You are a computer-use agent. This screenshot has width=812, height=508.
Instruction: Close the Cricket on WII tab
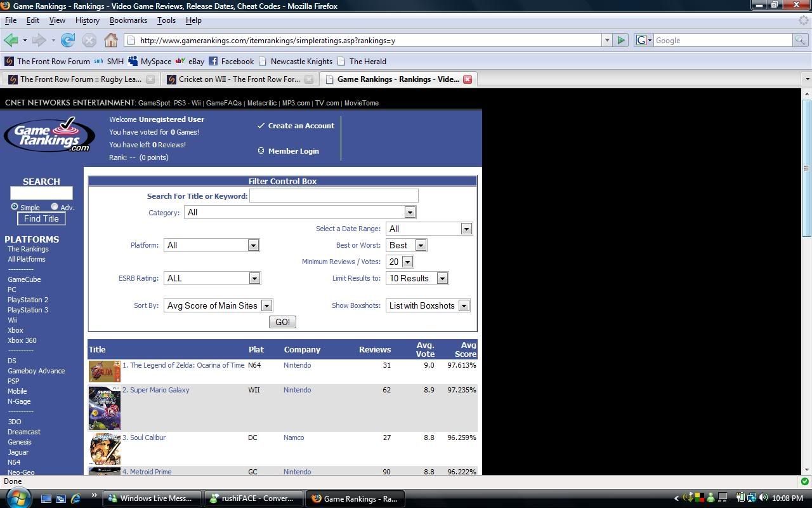pos(309,79)
